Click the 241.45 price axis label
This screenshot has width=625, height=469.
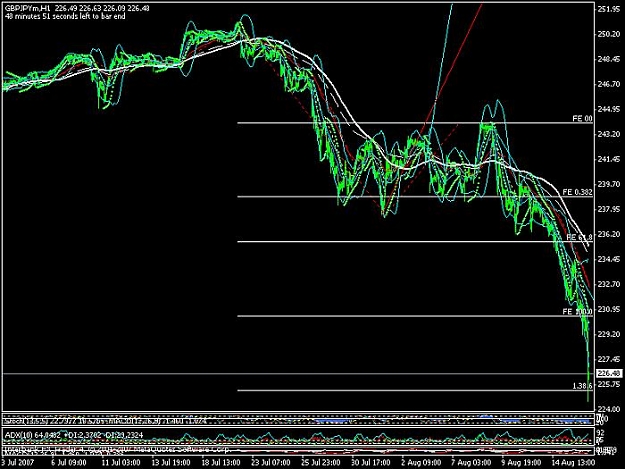(x=609, y=159)
